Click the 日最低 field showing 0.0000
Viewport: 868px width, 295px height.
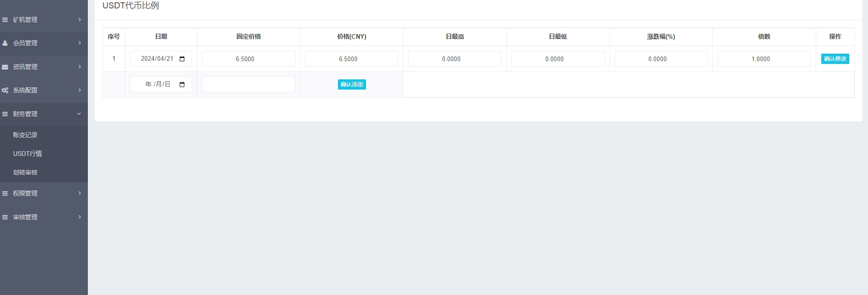(558, 59)
